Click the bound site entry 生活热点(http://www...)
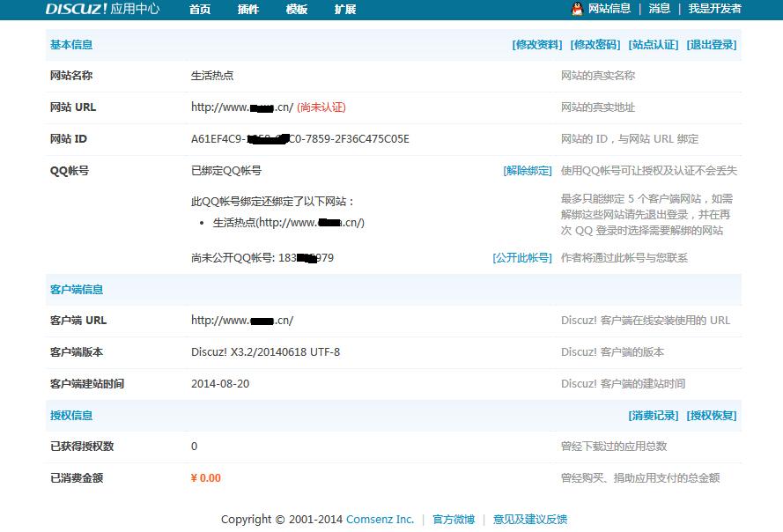Screen dimensions: 783x532 click(x=289, y=223)
